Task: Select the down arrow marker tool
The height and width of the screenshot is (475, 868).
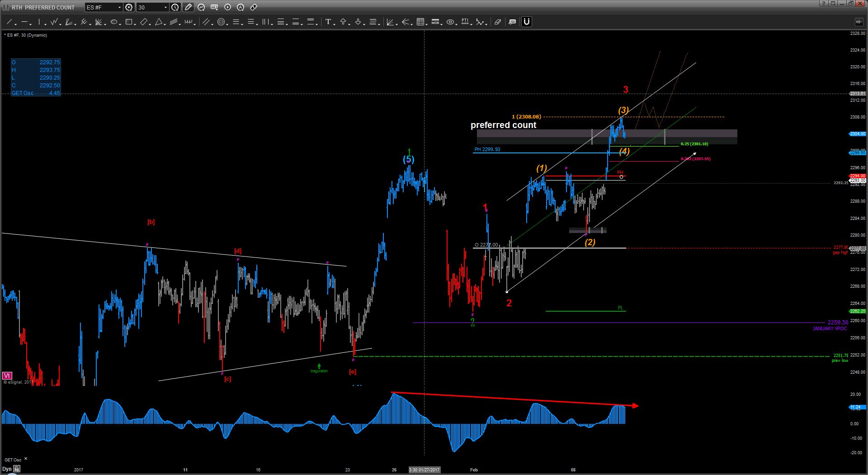Action: coord(358,22)
